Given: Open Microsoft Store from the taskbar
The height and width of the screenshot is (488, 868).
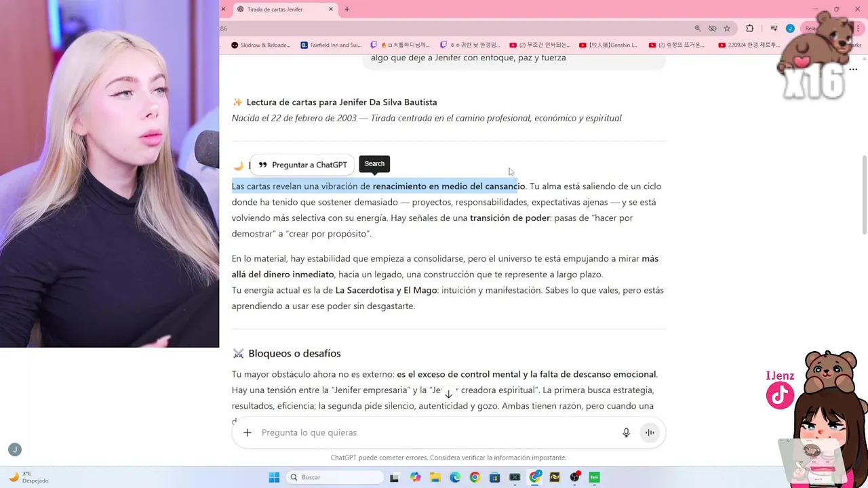Looking at the screenshot, I should (x=494, y=477).
